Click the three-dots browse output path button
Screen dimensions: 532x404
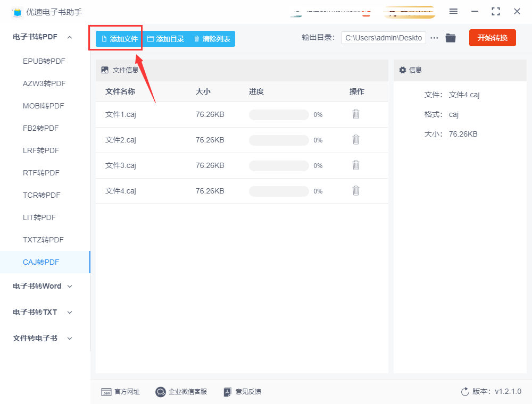pos(434,38)
